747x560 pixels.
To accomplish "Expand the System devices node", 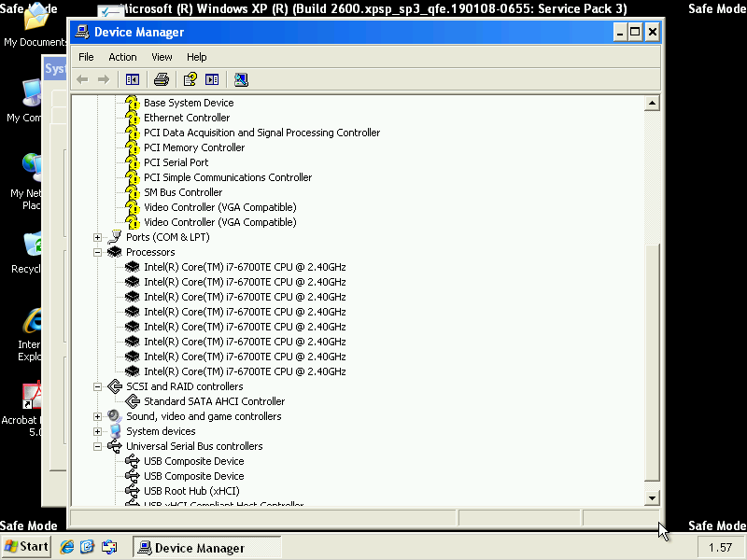I will (97, 431).
